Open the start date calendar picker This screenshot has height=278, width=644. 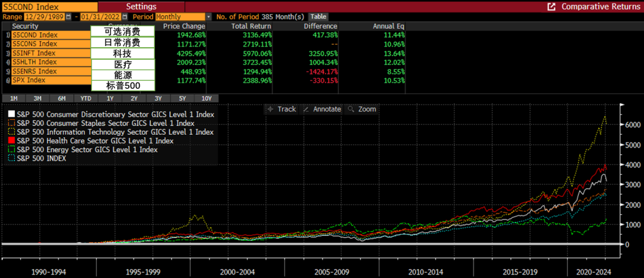coord(68,17)
